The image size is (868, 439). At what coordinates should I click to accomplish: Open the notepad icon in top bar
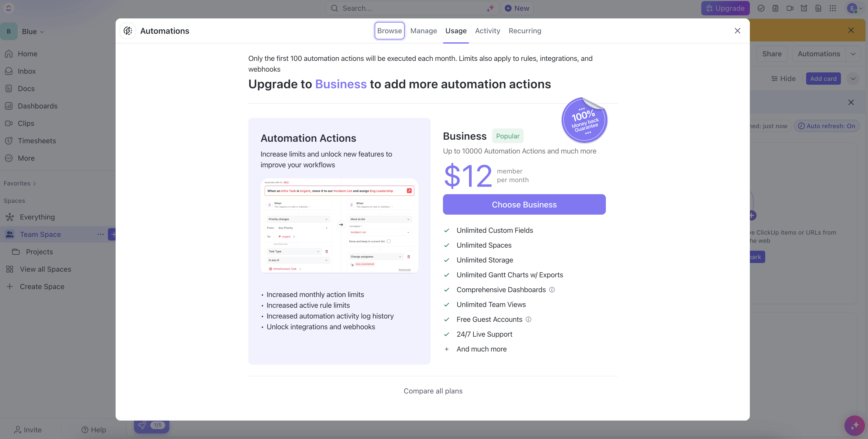[x=775, y=8]
